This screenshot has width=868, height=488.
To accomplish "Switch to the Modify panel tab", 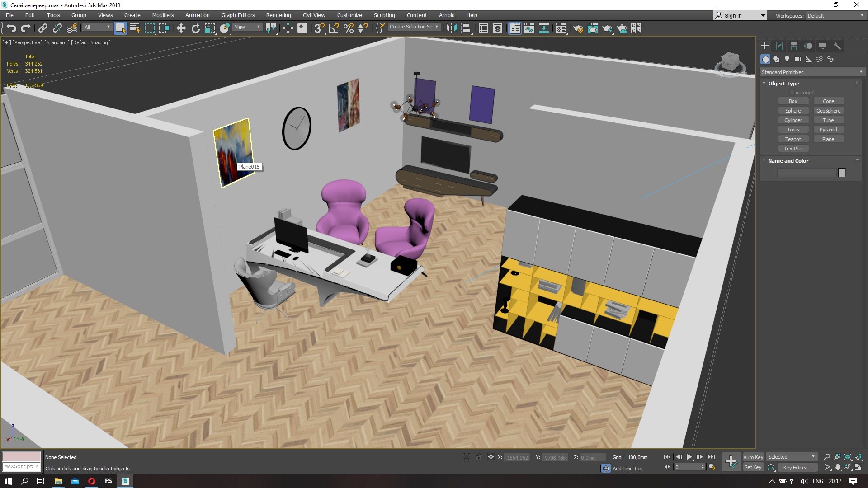I will coord(779,46).
